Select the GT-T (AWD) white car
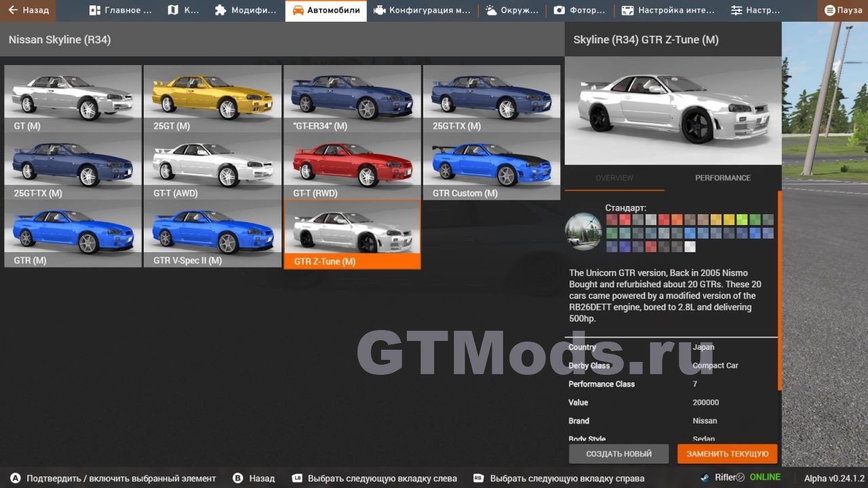Screen dimensions: 868x488 pyautogui.click(x=212, y=166)
